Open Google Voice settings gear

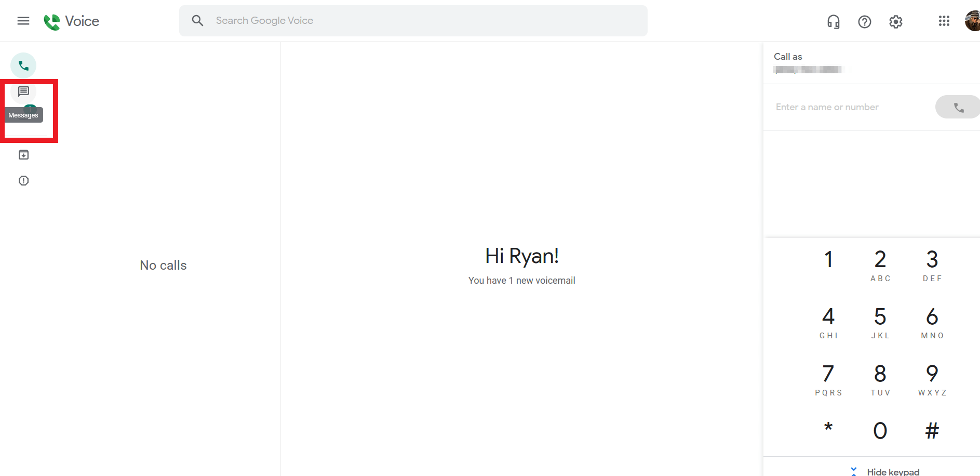pos(895,21)
